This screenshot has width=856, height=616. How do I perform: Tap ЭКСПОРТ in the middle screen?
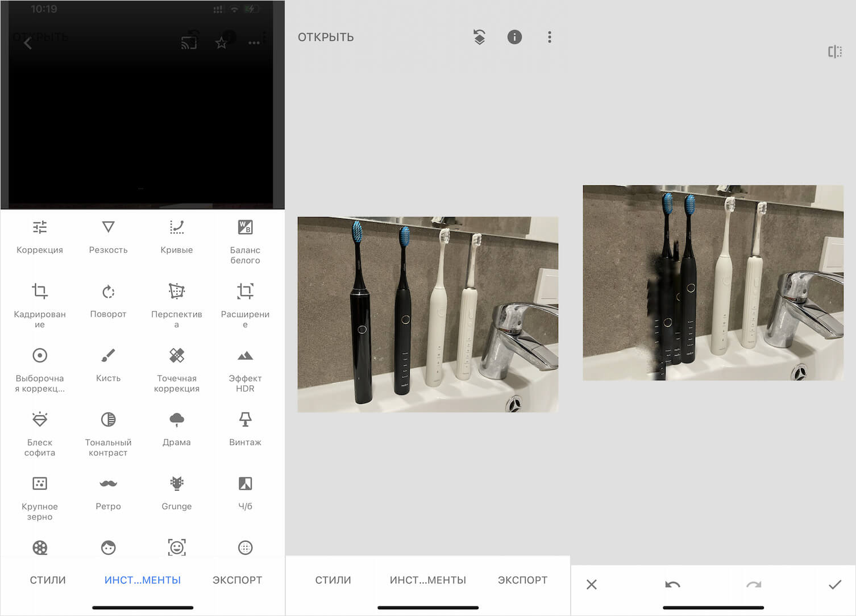(522, 580)
